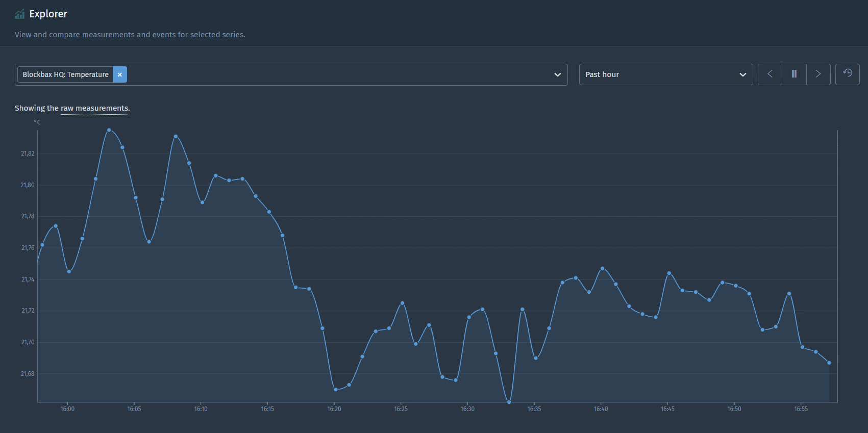Remove the Blockbax HQ: Temperature series tag
Viewport: 868px width, 433px height.
coord(120,74)
